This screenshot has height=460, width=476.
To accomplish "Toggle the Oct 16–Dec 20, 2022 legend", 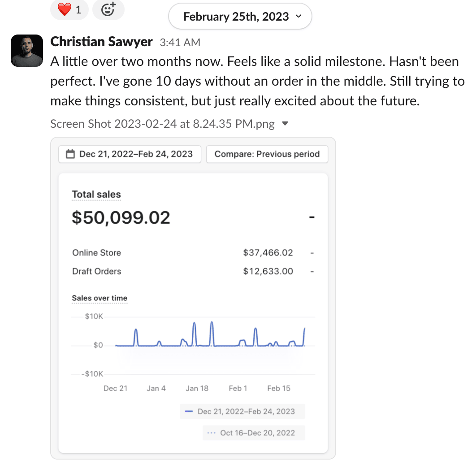I will coord(254,433).
